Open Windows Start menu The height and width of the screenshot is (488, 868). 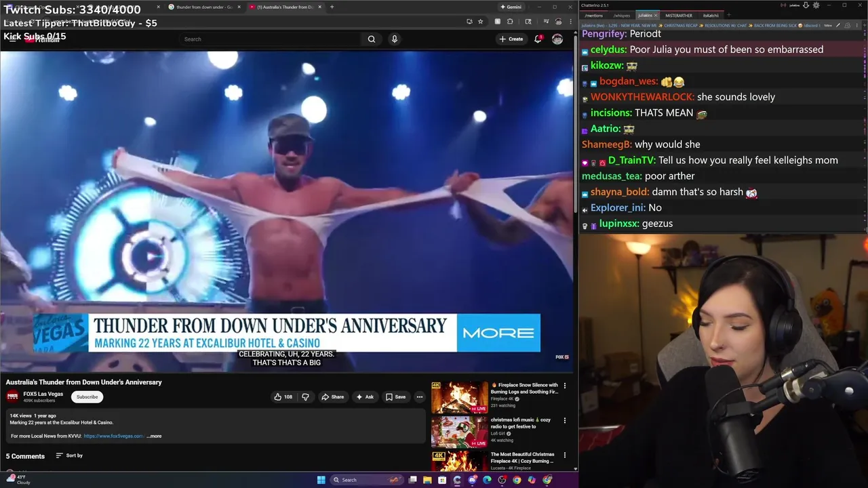[321, 480]
